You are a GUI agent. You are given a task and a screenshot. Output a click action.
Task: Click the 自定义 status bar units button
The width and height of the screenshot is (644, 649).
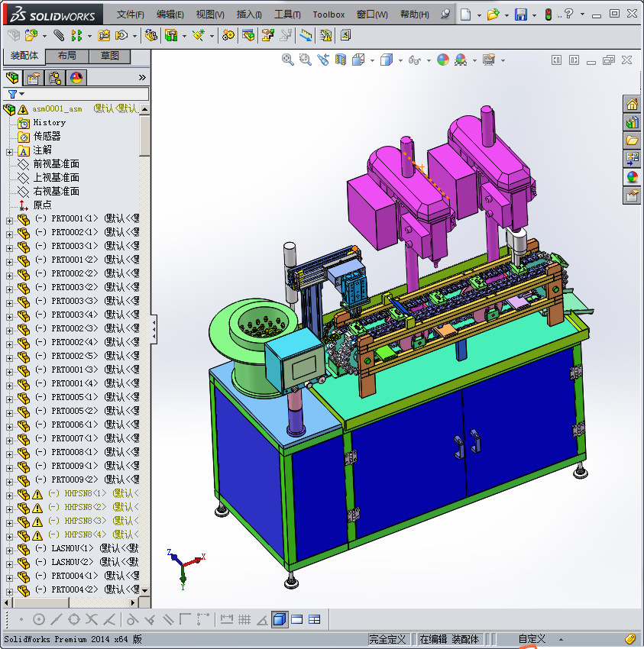(532, 639)
